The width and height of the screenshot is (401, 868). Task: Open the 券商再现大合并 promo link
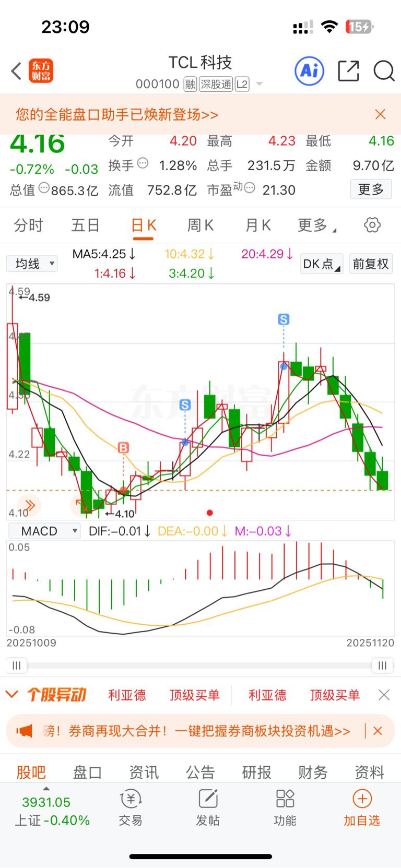click(196, 731)
